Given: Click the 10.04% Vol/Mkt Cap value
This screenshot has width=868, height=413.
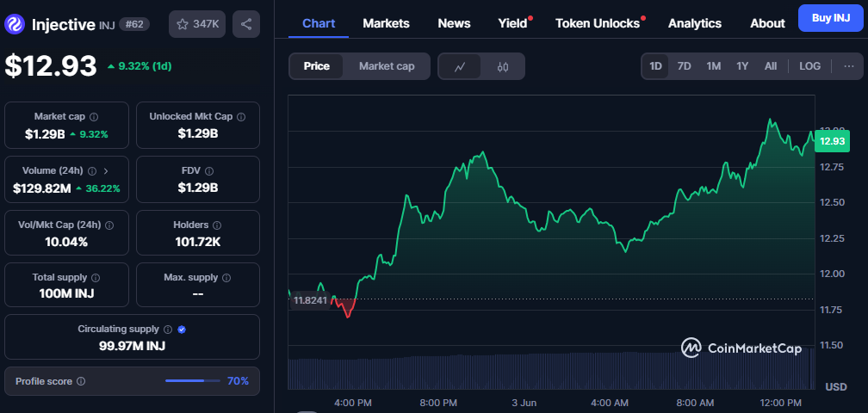Looking at the screenshot, I should [66, 242].
